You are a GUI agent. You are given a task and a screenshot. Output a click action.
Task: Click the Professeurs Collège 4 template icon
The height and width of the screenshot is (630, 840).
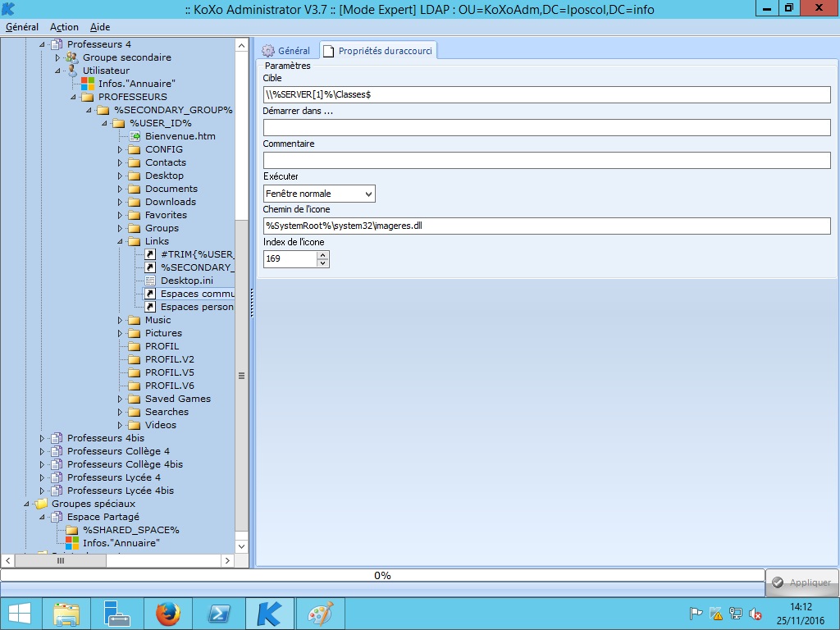[57, 451]
